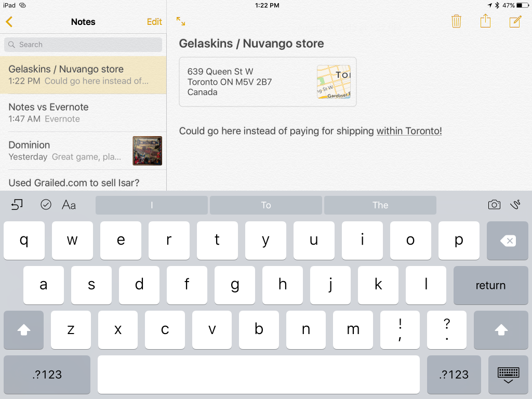
Task: Choose the 'The' predictive suggestion
Action: pos(380,205)
